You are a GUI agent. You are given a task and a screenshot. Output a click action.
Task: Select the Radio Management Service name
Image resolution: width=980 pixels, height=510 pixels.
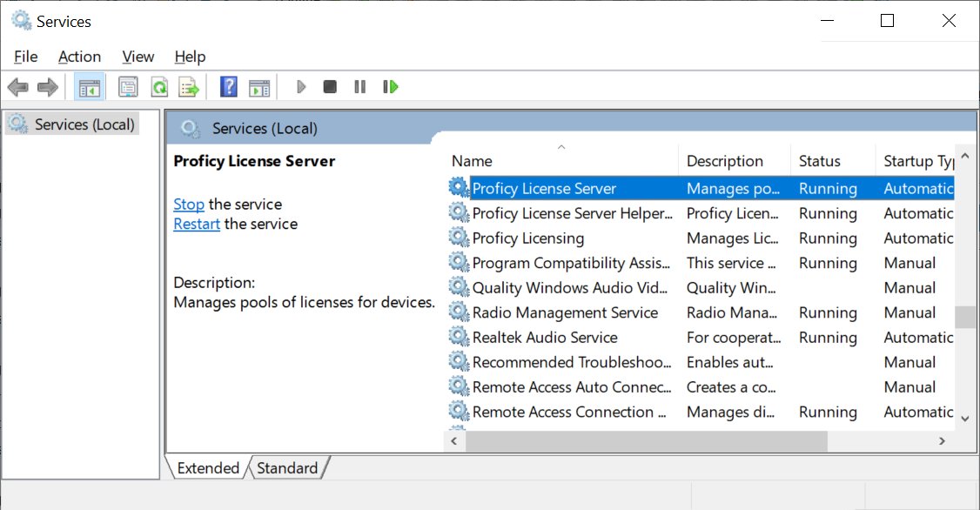(x=565, y=312)
